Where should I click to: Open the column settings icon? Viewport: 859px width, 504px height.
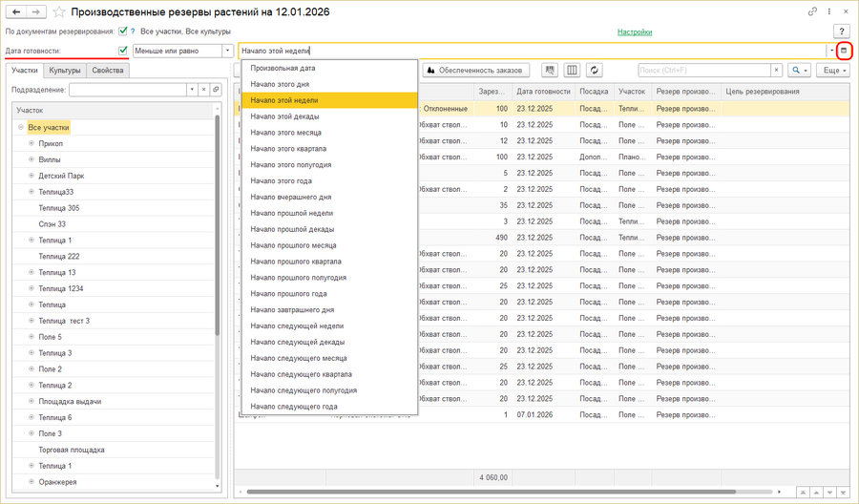click(x=572, y=71)
